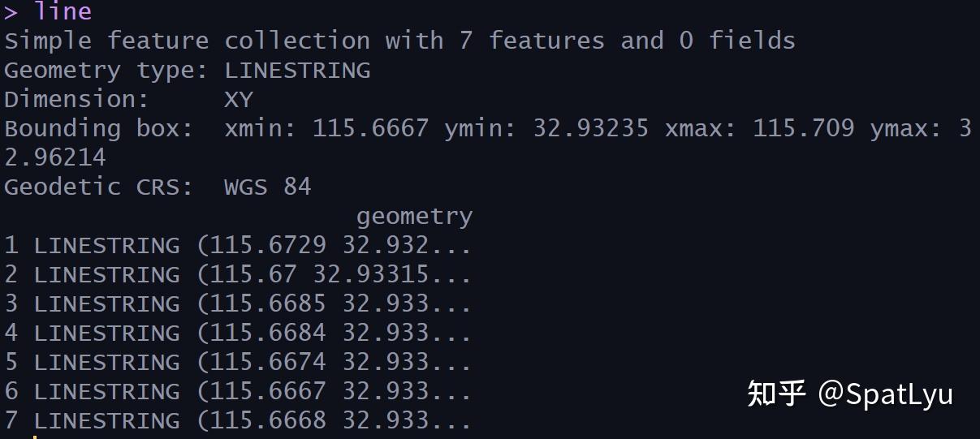Select row 1 LINESTRING (115.6729
Screen dimensions: 980x439
(x=238, y=245)
